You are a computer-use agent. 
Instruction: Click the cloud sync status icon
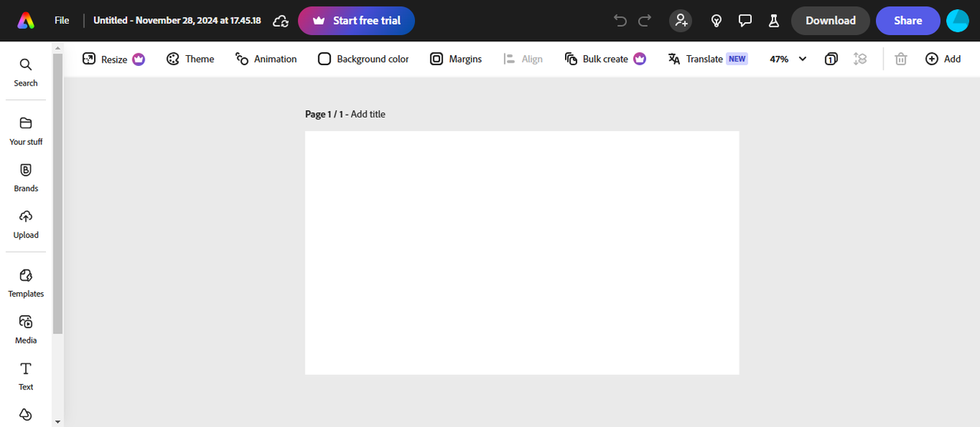[x=280, y=21]
